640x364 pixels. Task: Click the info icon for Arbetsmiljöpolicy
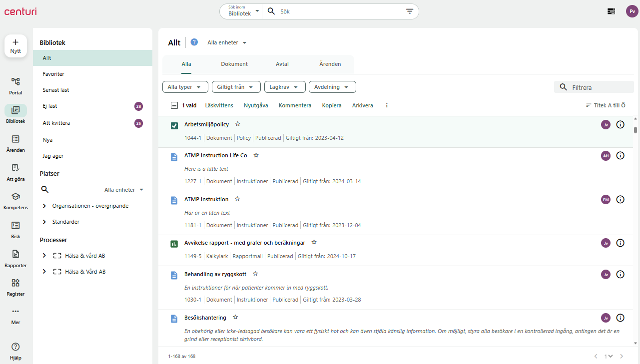click(621, 125)
